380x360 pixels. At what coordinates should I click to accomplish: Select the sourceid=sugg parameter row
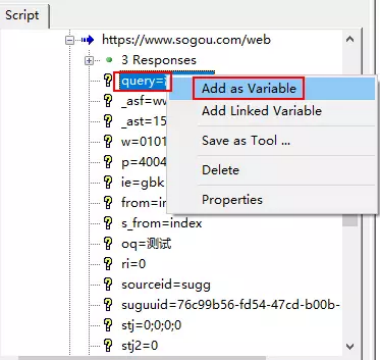(166, 285)
